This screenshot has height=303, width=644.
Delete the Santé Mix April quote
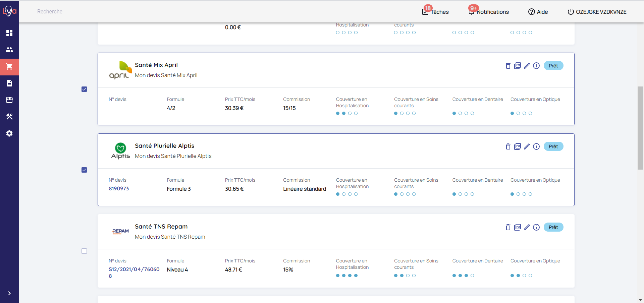pos(508,66)
